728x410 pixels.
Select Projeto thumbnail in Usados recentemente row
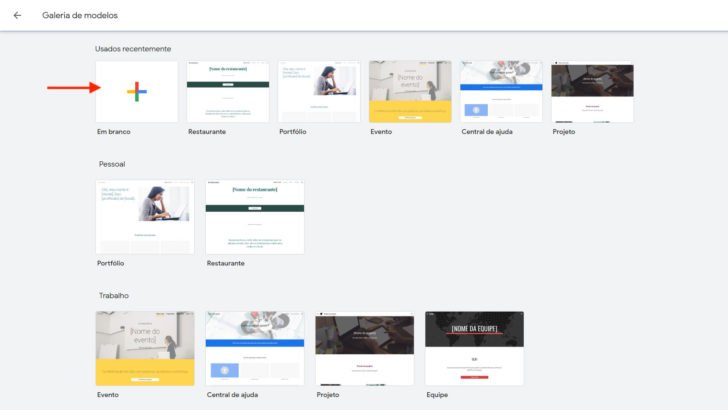click(x=592, y=91)
